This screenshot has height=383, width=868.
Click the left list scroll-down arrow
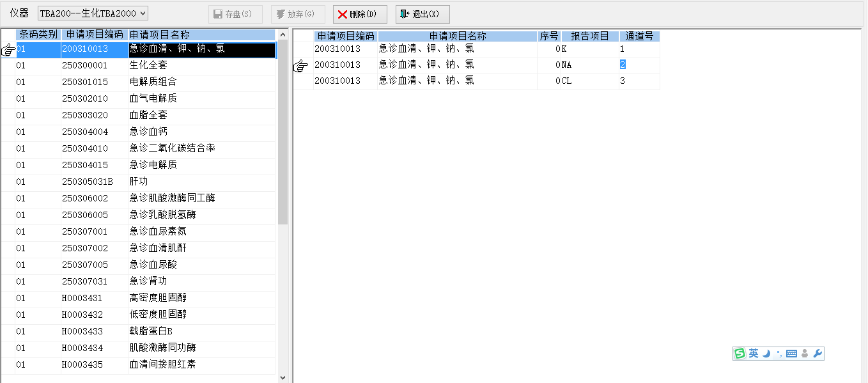pos(283,378)
